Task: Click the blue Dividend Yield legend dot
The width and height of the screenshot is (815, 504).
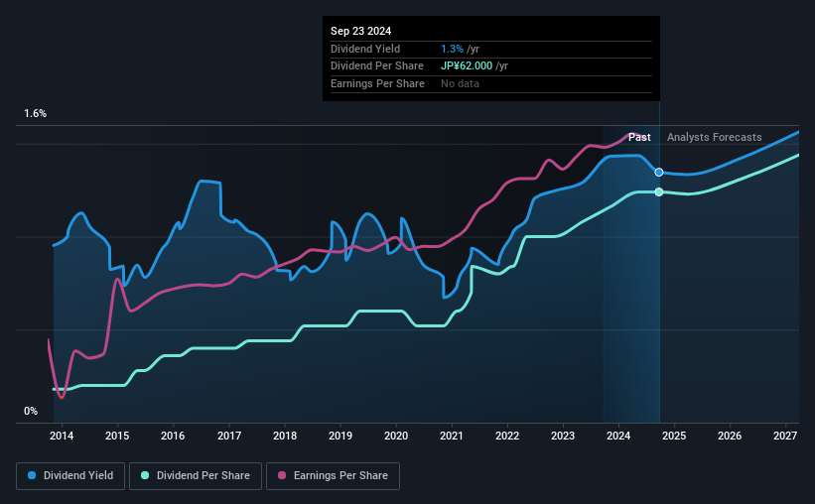Action: (x=32, y=475)
